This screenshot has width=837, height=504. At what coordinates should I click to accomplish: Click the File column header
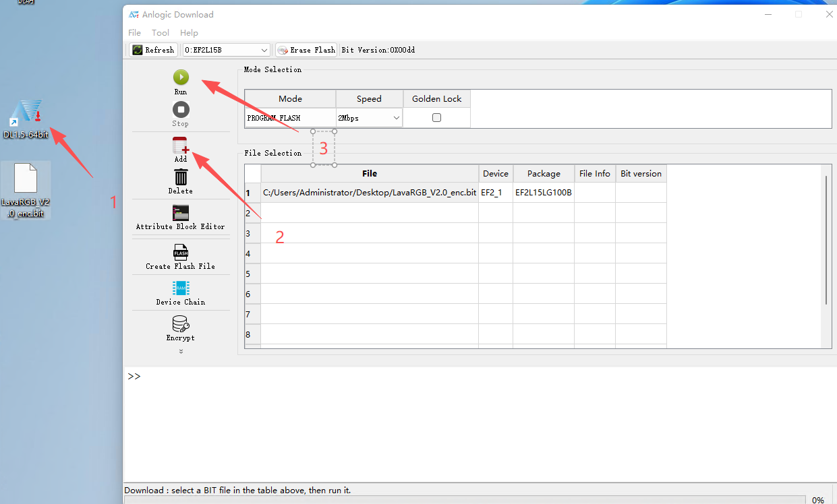click(x=370, y=173)
